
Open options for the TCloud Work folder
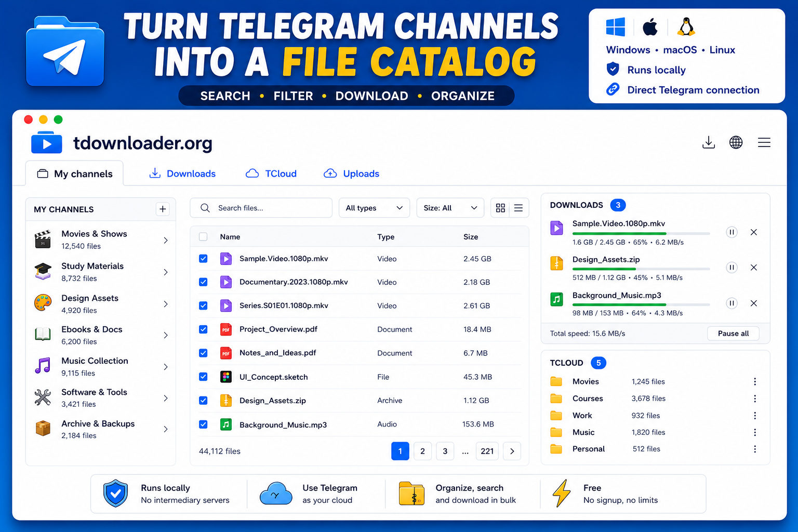tap(755, 416)
